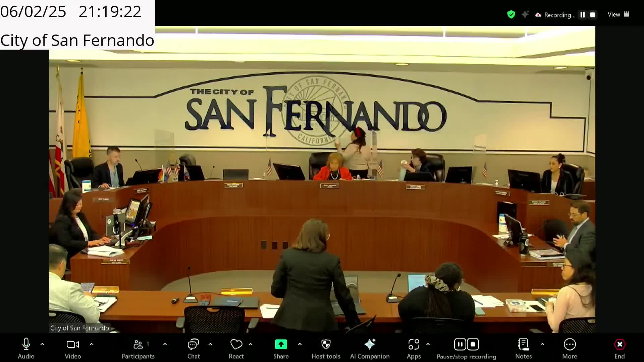Click the More options button
644x362 pixels.
tap(570, 345)
